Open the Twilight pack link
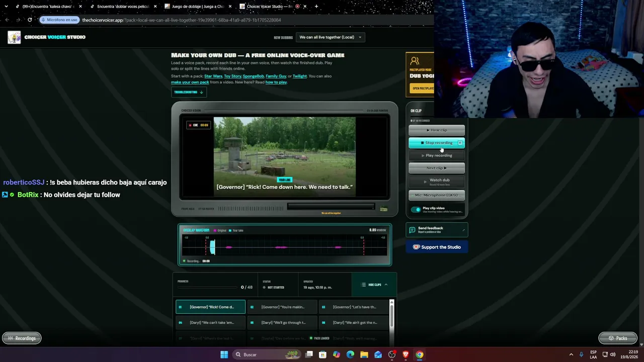The image size is (644, 362). 299,76
